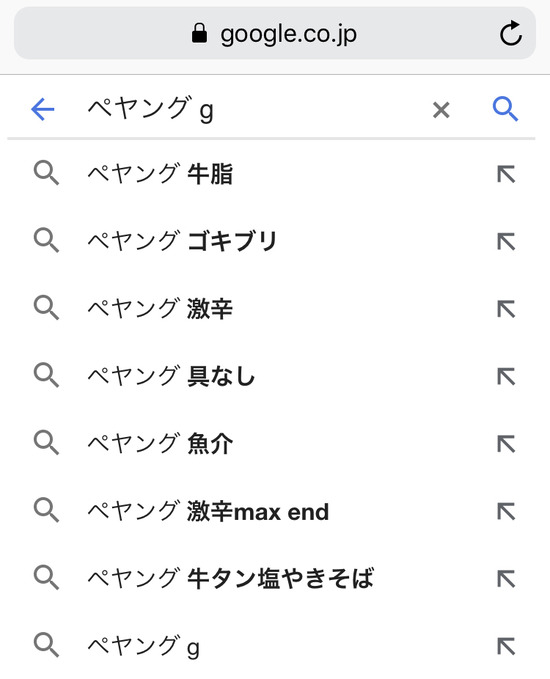Fill query with ペヤング 具なし arrow
Image resolution: width=550 pixels, height=679 pixels.
point(506,376)
